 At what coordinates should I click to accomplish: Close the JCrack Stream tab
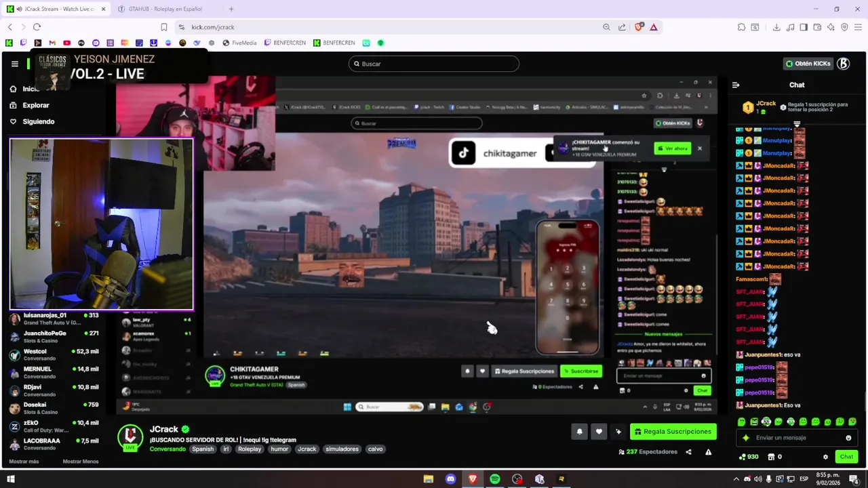[102, 9]
